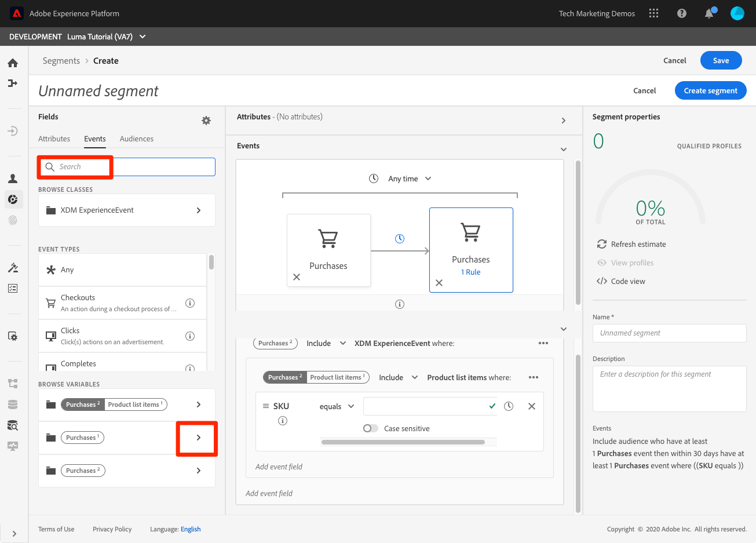Expand Attributes section chevron
756x543 pixels.
(x=564, y=121)
